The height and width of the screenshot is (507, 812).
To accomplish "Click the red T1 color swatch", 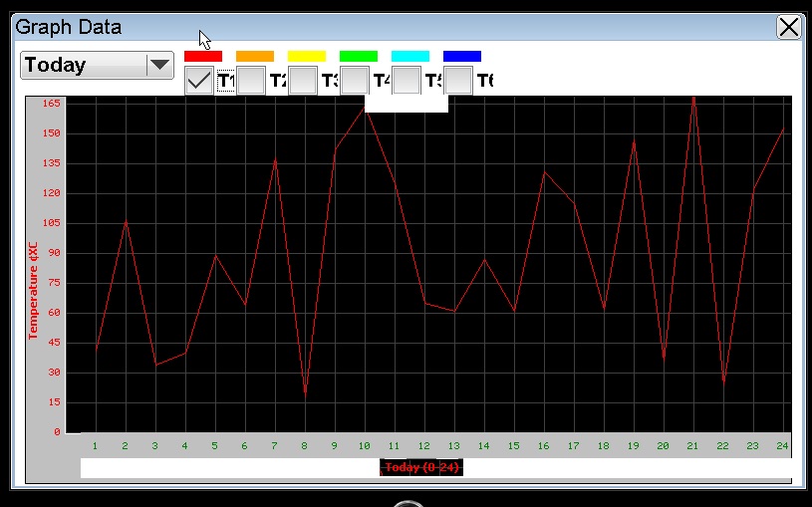I will (x=203, y=56).
